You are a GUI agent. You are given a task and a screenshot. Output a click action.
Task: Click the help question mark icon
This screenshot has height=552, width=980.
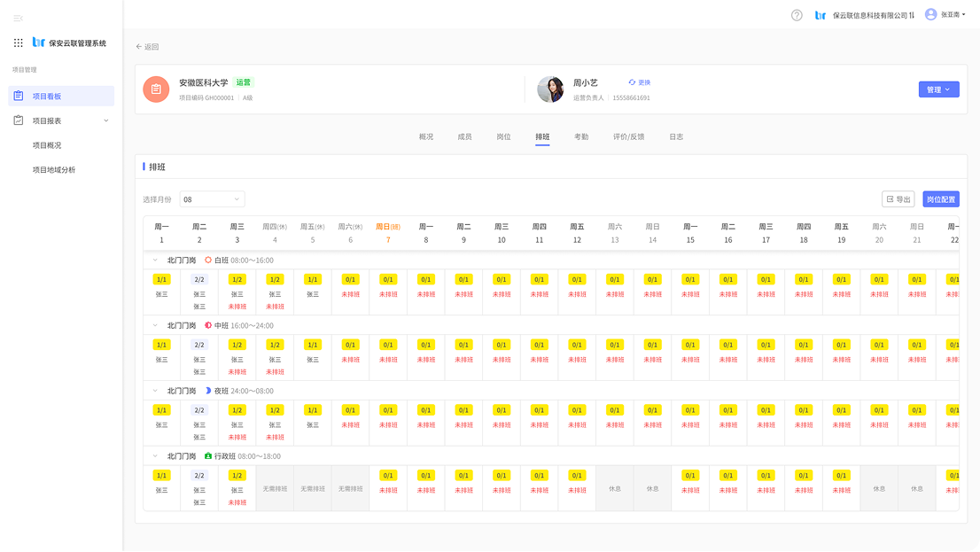coord(797,15)
